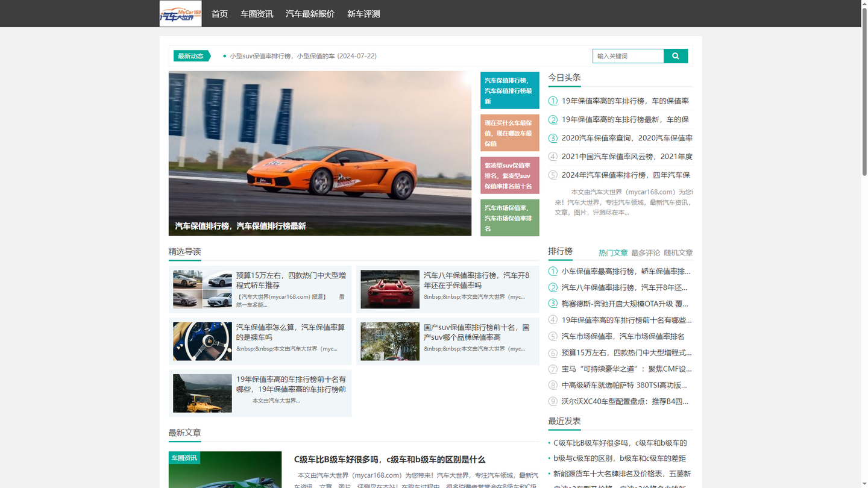Open the 汽车最新报价 menu item

coord(310,14)
